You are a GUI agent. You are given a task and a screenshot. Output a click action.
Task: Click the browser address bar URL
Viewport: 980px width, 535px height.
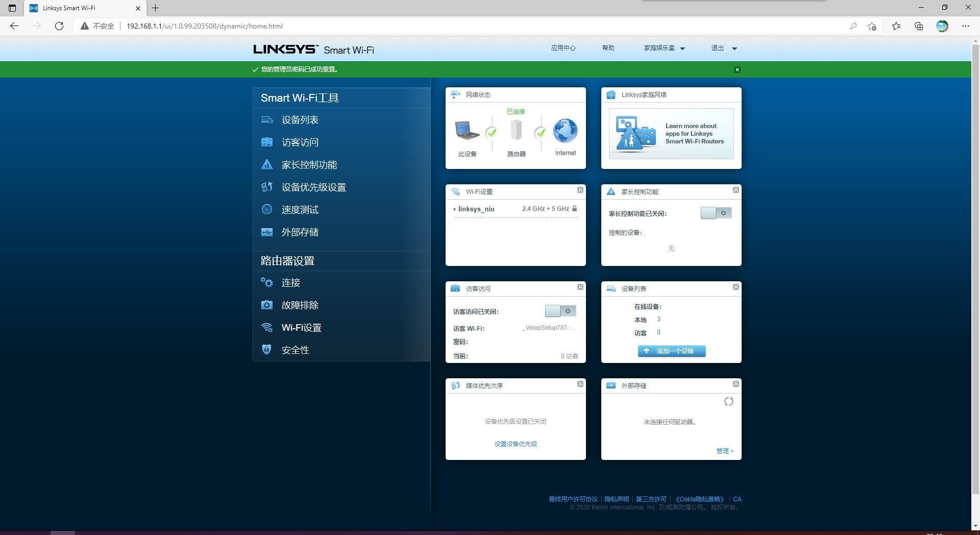pyautogui.click(x=205, y=26)
